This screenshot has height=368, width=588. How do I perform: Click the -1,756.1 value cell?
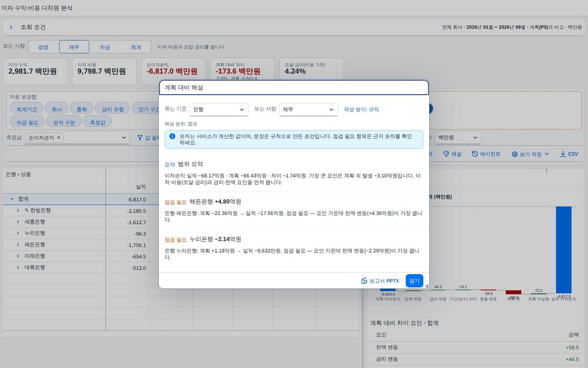(x=127, y=245)
